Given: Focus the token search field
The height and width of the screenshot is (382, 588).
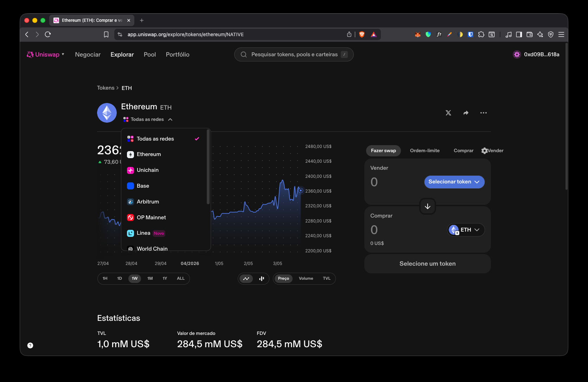Looking at the screenshot, I should tap(294, 54).
